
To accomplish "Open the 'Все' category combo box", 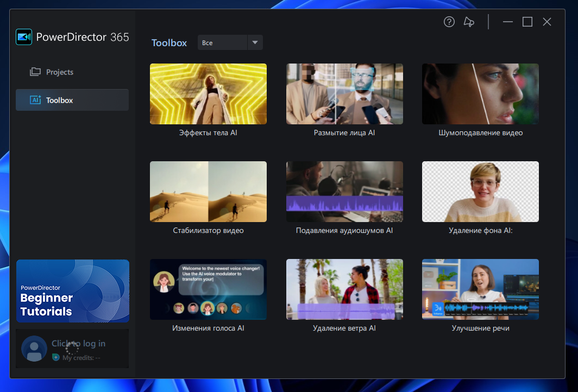I will (x=223, y=42).
